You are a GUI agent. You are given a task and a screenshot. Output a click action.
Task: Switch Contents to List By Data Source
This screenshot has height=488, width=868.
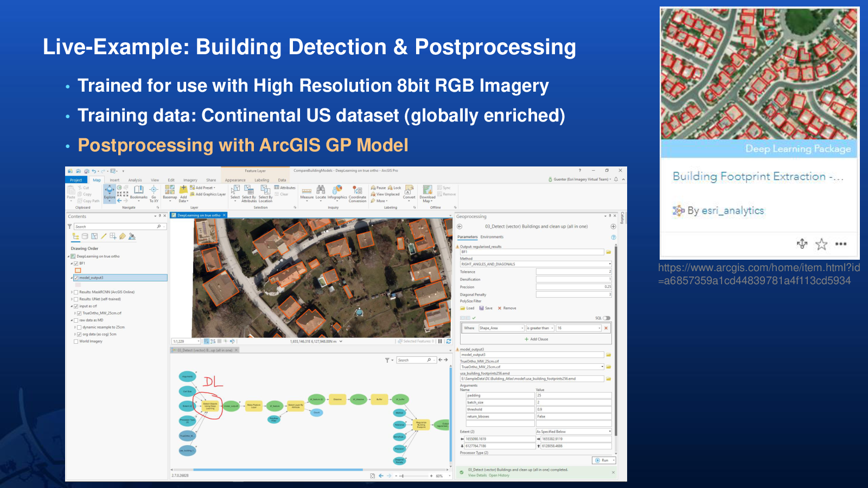[85, 236]
